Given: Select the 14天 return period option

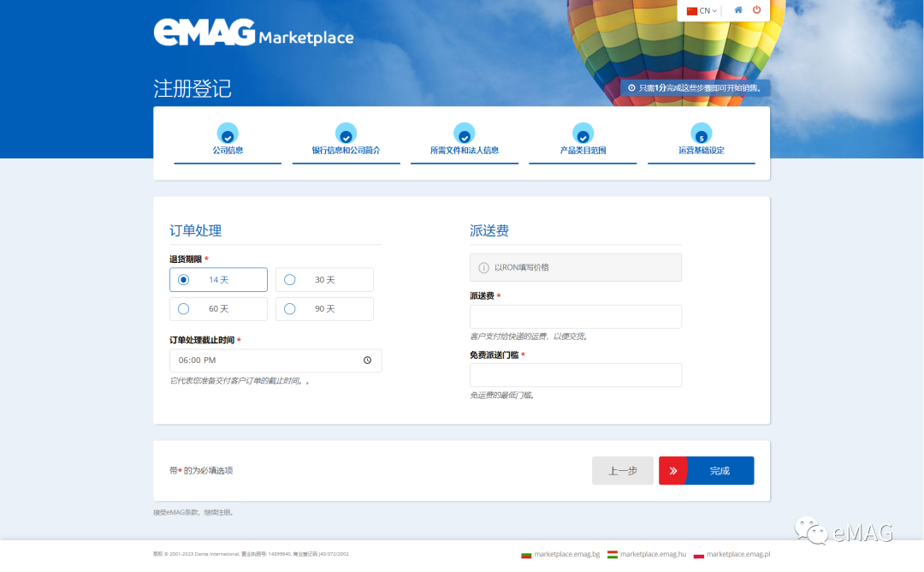Looking at the screenshot, I should coord(183,279).
